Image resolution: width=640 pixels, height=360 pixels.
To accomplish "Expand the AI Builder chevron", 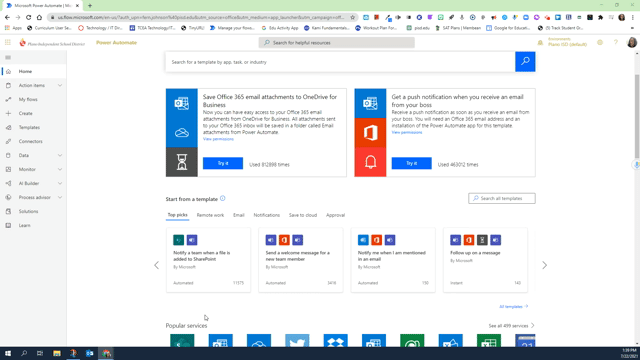I will (60, 183).
